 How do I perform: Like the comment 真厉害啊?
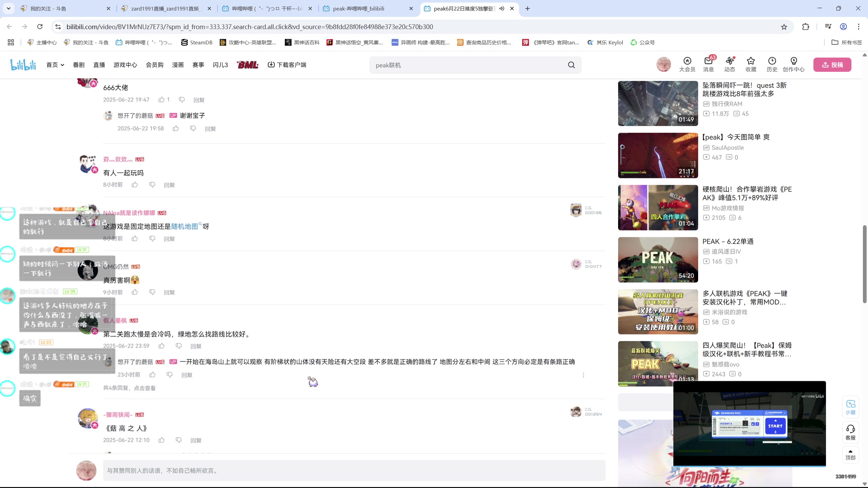pyautogui.click(x=135, y=292)
